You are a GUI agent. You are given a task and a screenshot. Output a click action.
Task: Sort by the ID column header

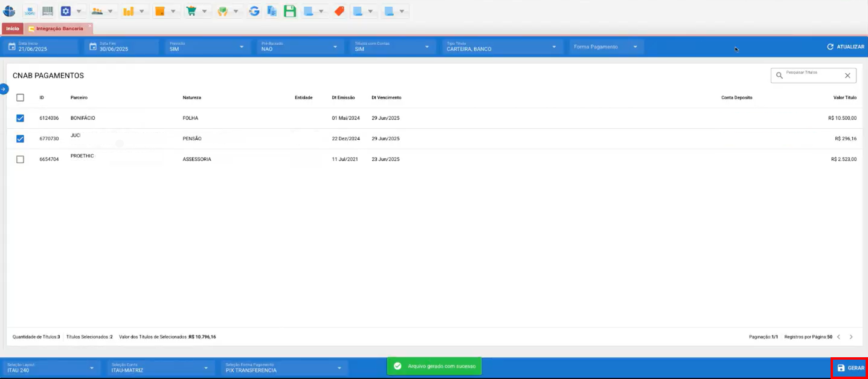click(42, 97)
